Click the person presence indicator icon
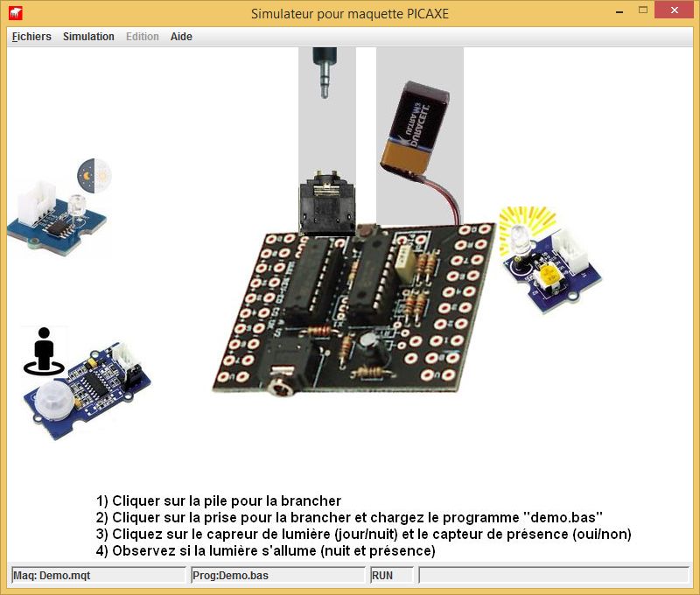Screen dimensions: 700x595 point(44,352)
